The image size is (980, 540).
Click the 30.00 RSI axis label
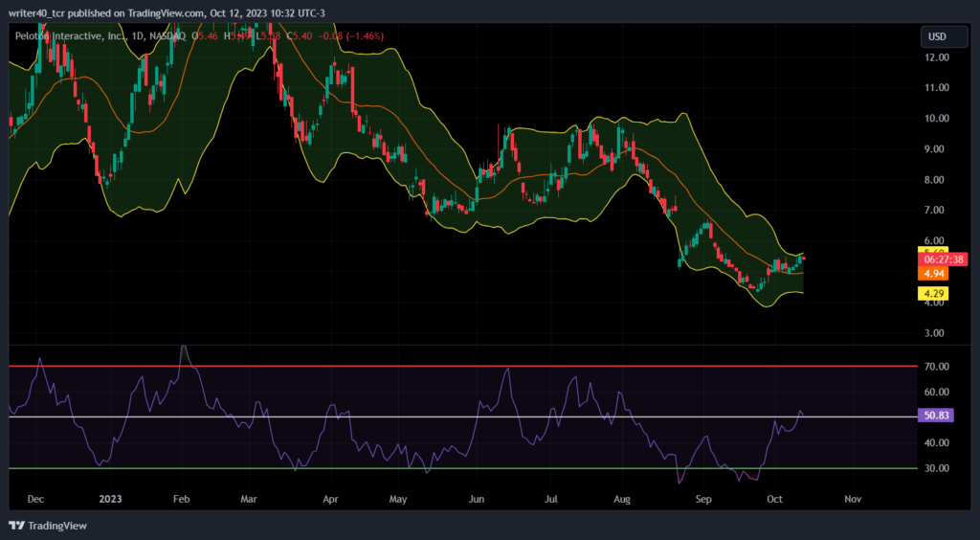pos(937,468)
